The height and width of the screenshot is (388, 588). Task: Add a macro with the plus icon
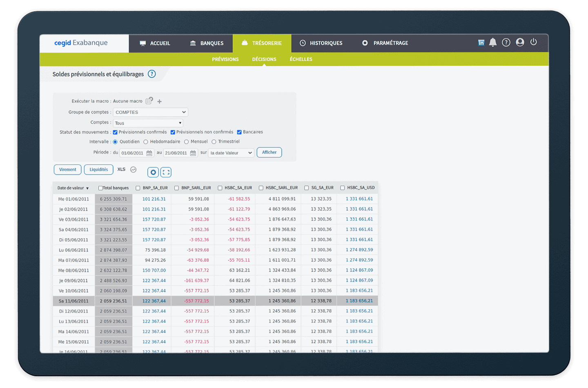point(160,102)
